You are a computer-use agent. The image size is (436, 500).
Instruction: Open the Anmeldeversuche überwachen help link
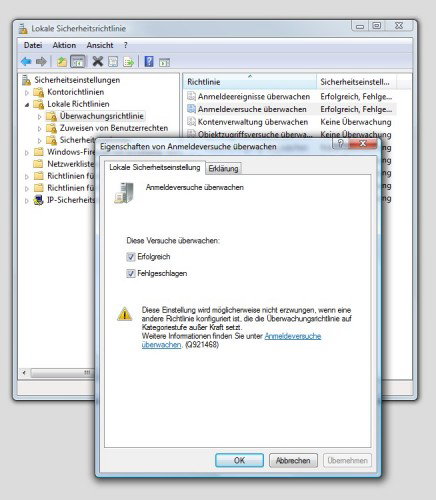click(x=231, y=340)
